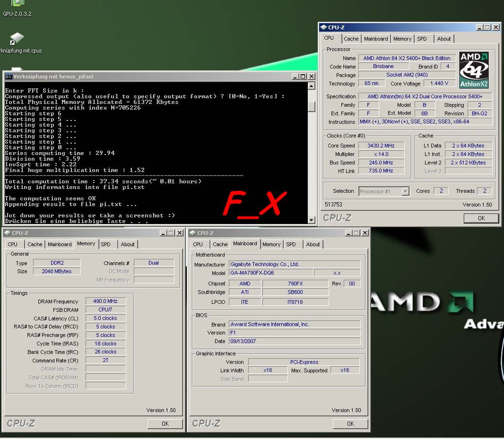Click OK in the top CPU-Z window
504x439 pixels.
tap(481, 218)
